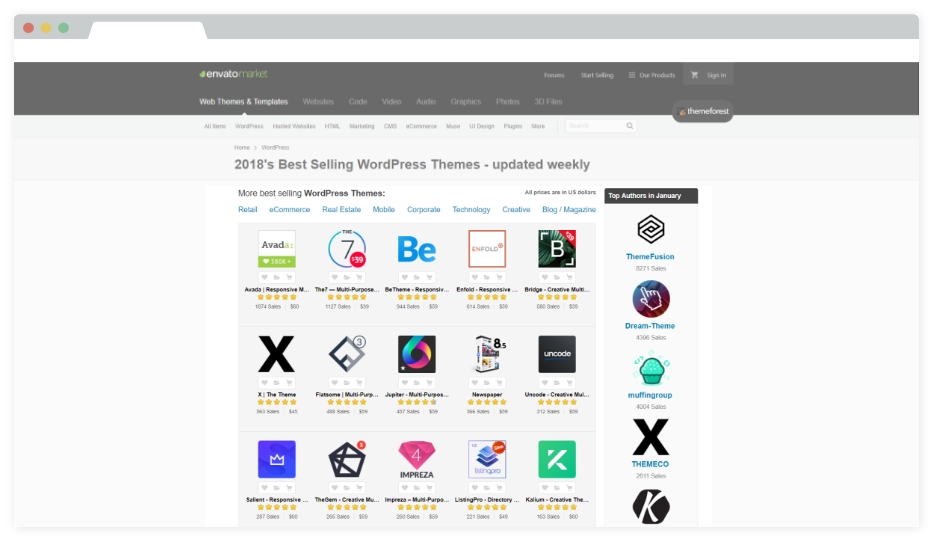Add Flatsome theme to cart icon
935x543 pixels.
360,383
